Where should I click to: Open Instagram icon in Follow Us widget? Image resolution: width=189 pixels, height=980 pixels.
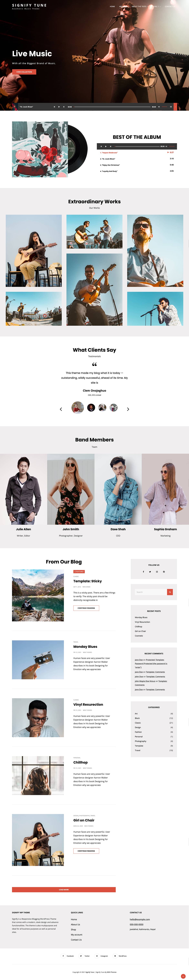coord(157,572)
